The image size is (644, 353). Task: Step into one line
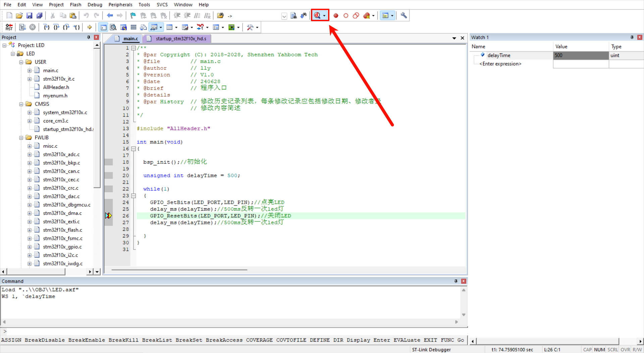[x=47, y=27]
